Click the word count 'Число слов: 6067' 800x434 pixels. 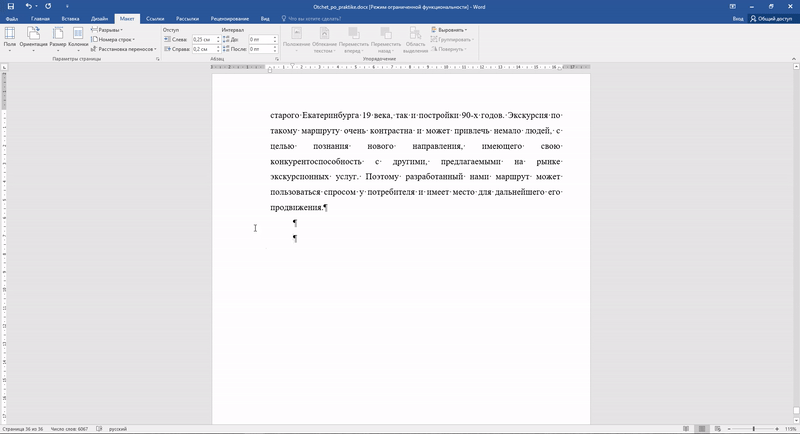pyautogui.click(x=69, y=429)
